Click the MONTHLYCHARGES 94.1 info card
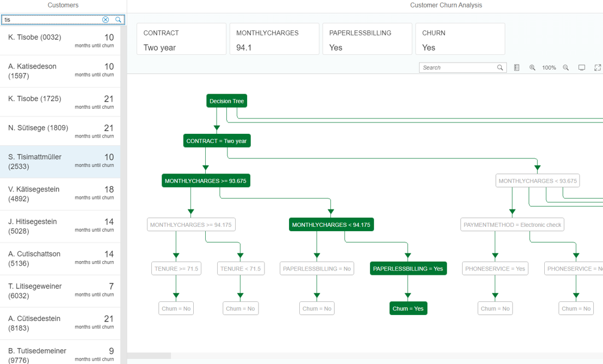Viewport: 603px width, 364px height. coord(274,39)
